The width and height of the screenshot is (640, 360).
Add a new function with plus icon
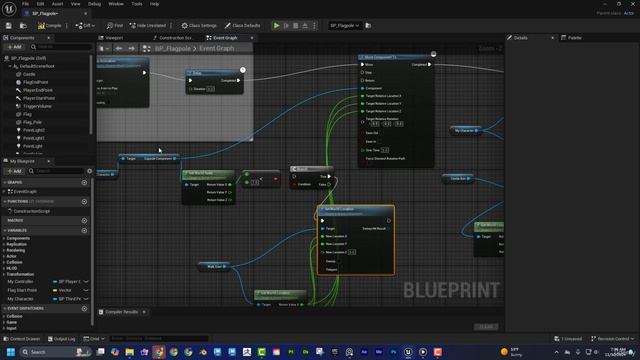click(x=84, y=202)
